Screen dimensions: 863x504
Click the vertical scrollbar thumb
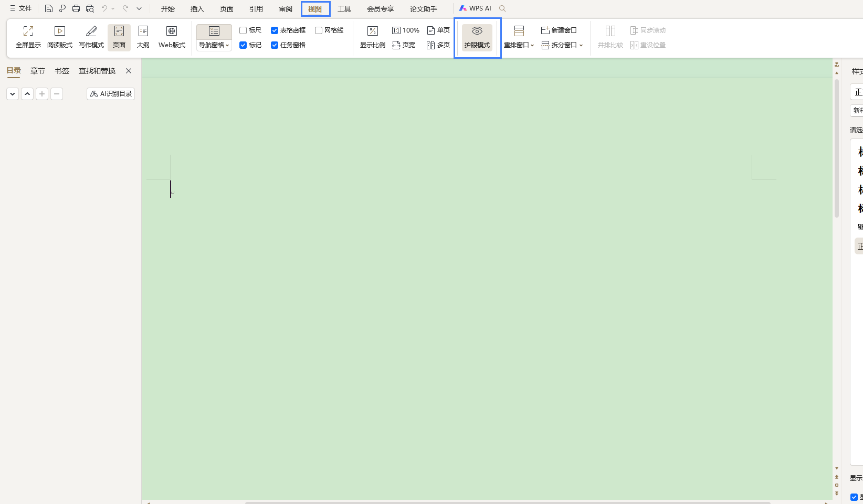point(837,148)
